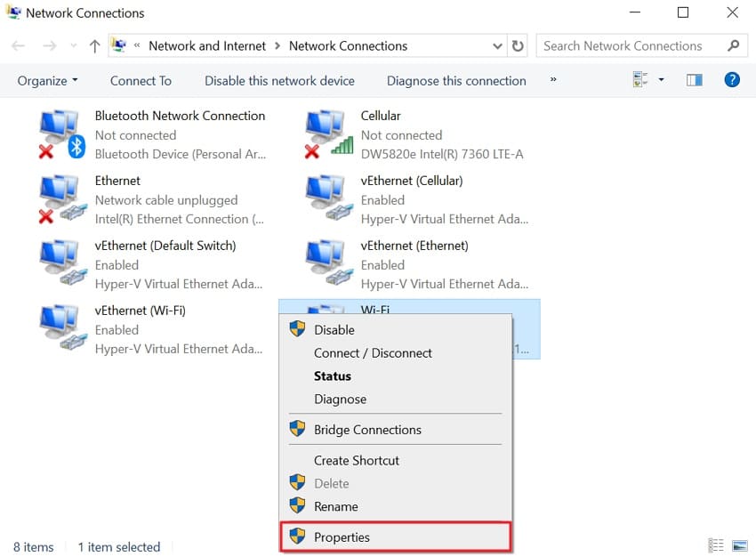Navigate to Network and Internet breadcrumb

(207, 45)
